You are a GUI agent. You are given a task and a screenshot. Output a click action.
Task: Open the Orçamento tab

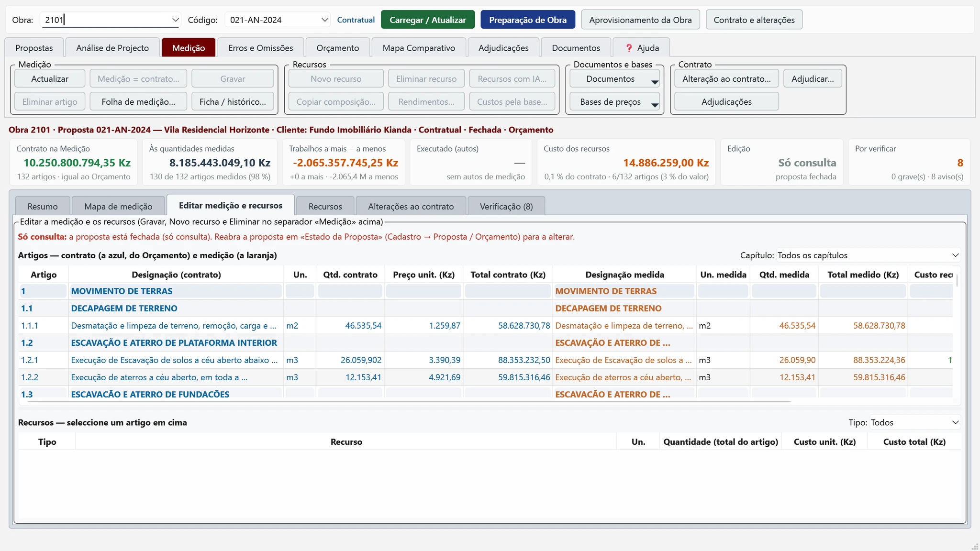pos(338,48)
